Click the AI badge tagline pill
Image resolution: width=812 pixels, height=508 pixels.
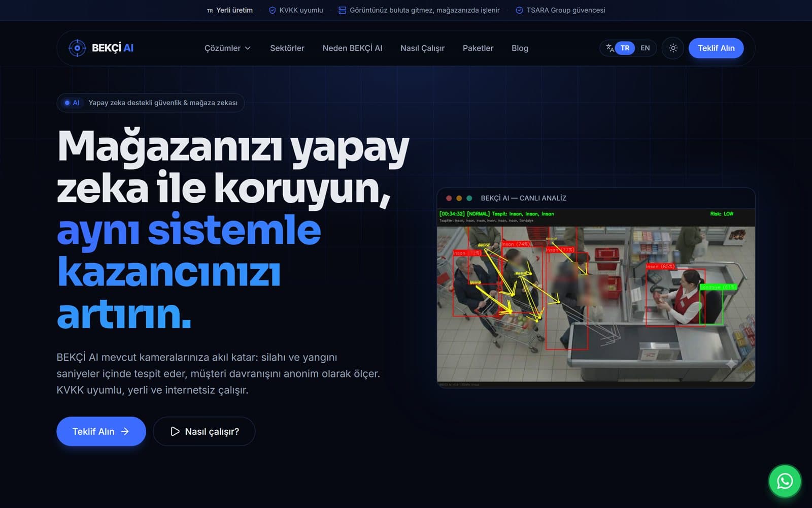pos(151,103)
